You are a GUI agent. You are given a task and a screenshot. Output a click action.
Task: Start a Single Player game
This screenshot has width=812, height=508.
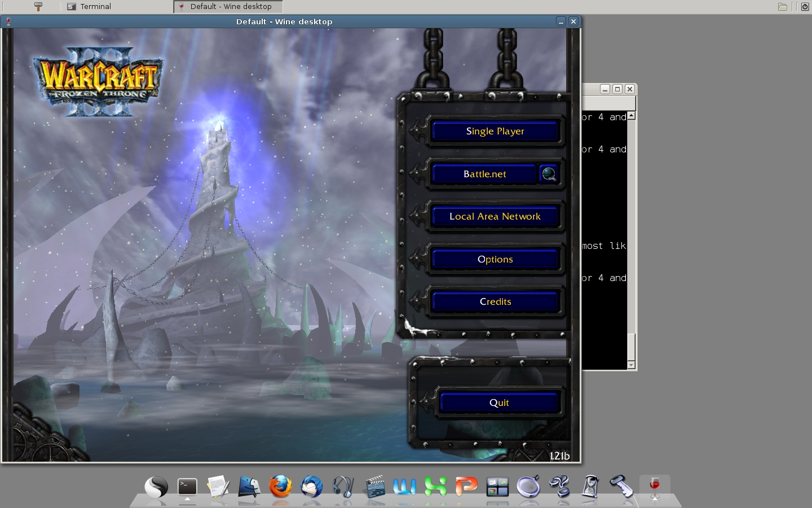pos(495,132)
